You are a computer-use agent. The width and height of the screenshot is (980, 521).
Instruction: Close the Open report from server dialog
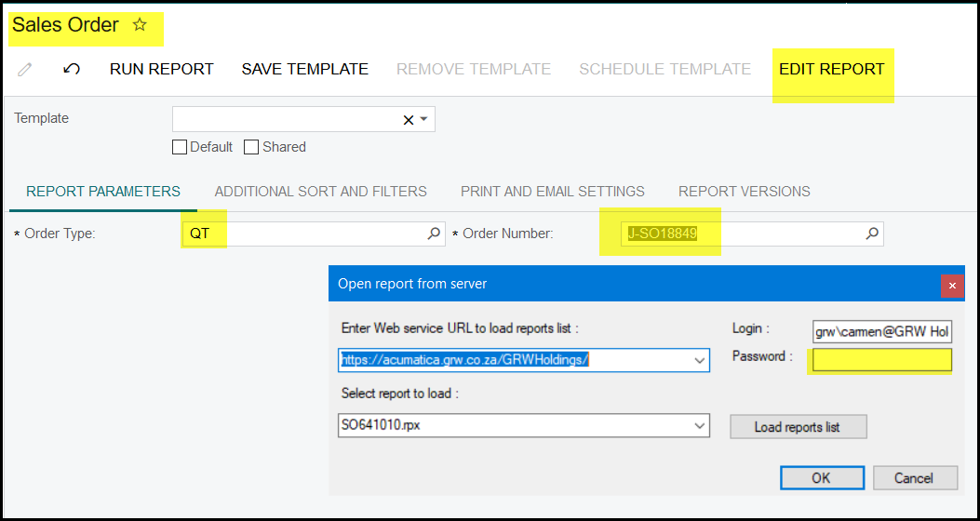951,285
